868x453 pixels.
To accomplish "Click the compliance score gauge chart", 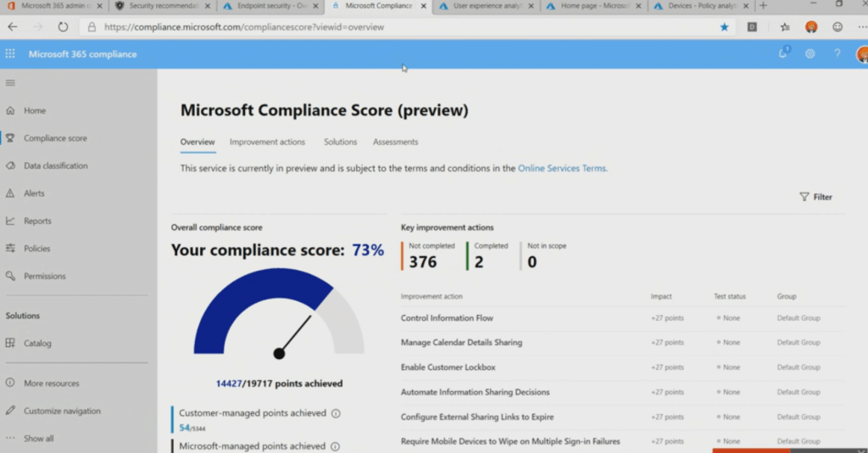I will 279,313.
